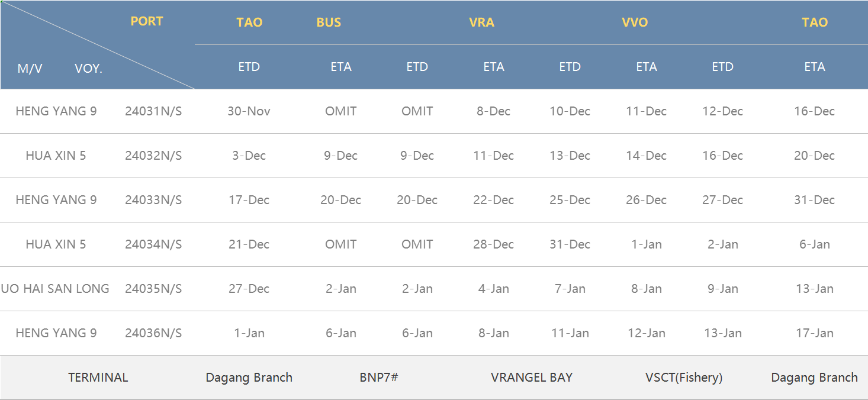Click the 13-Dec VRA ETD cell
Screen dimensions: 868x400
click(570, 156)
